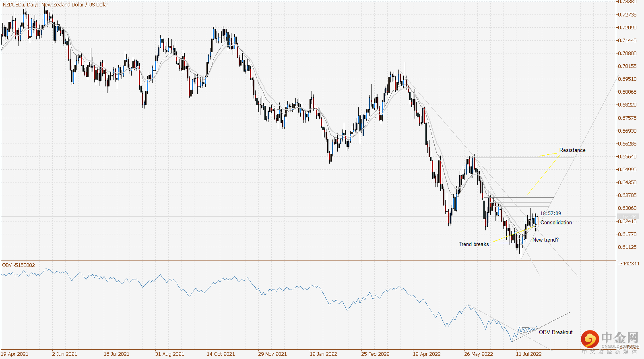The image size is (644, 359).
Task: Select the 'Consolidation' annotation label
Action: click(x=556, y=223)
